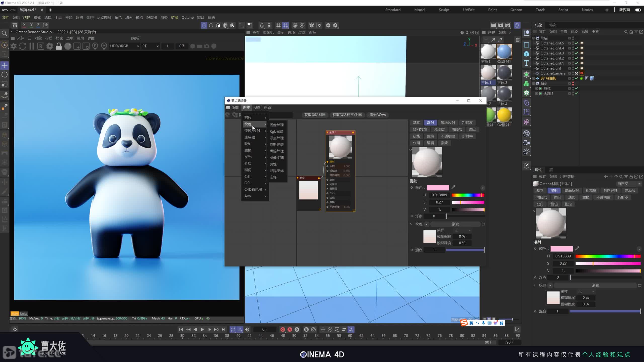The image size is (644, 362).
Task: Select the Rotate tool in left toolbar
Action: (x=5, y=75)
